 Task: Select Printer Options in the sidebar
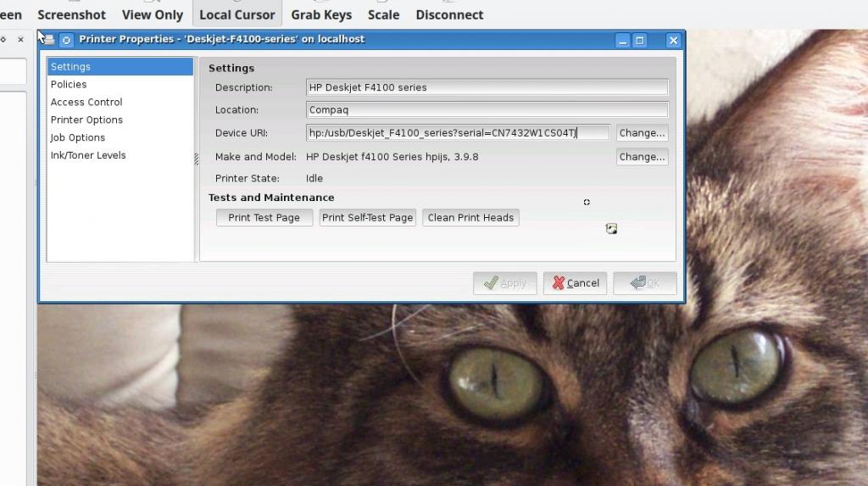point(86,120)
